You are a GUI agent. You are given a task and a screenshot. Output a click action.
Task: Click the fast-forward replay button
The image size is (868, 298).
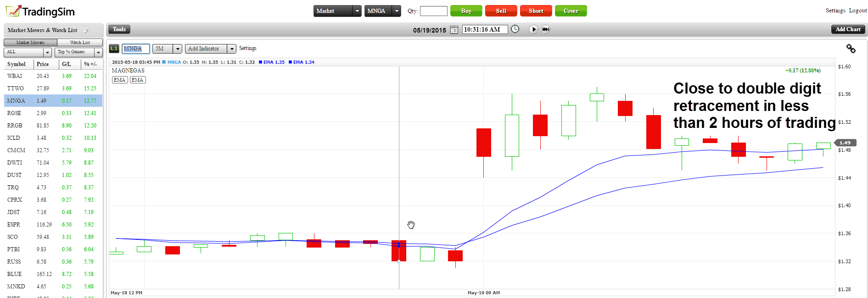point(546,29)
